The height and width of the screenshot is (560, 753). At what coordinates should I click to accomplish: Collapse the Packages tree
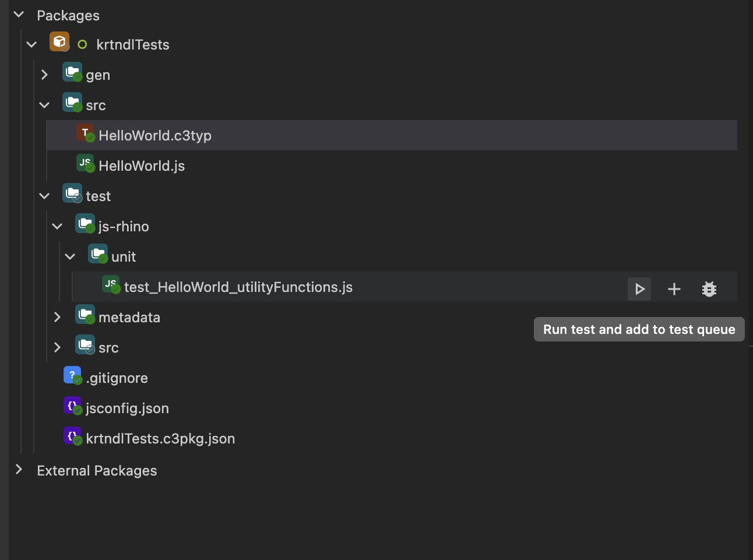pos(18,15)
